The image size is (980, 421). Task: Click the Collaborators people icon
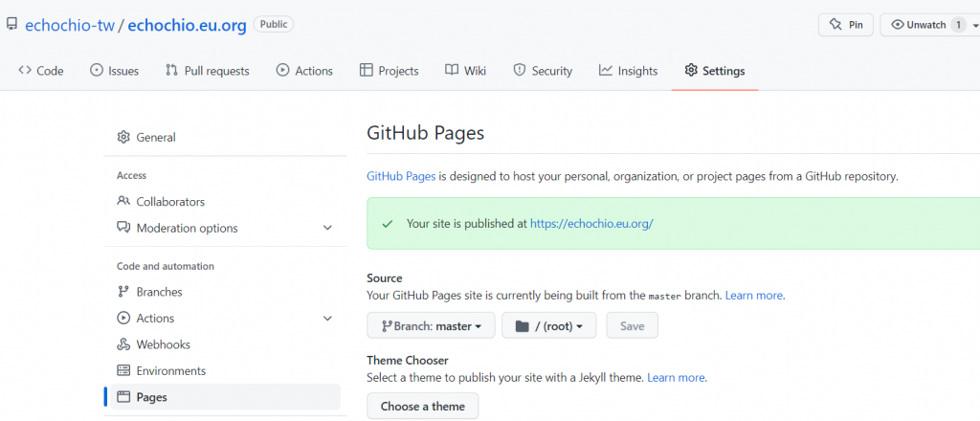pos(123,202)
